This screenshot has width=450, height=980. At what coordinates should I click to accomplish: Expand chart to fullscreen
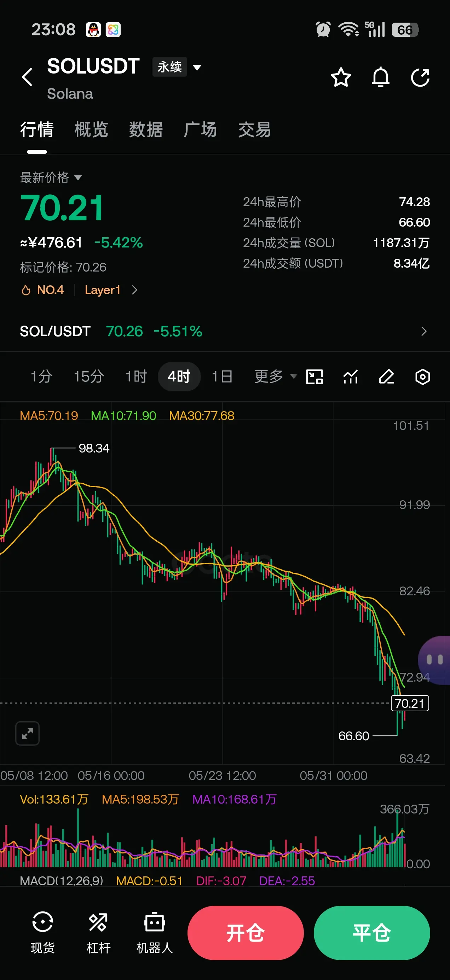27,733
